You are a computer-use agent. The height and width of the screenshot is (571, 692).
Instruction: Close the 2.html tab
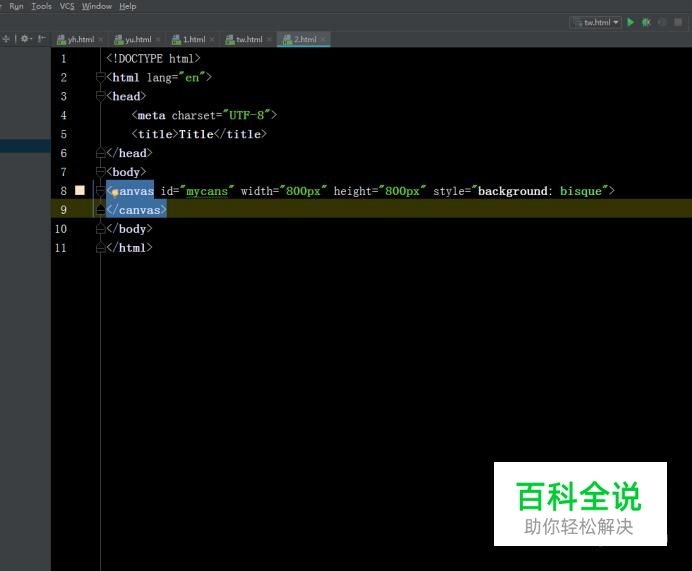[323, 40]
